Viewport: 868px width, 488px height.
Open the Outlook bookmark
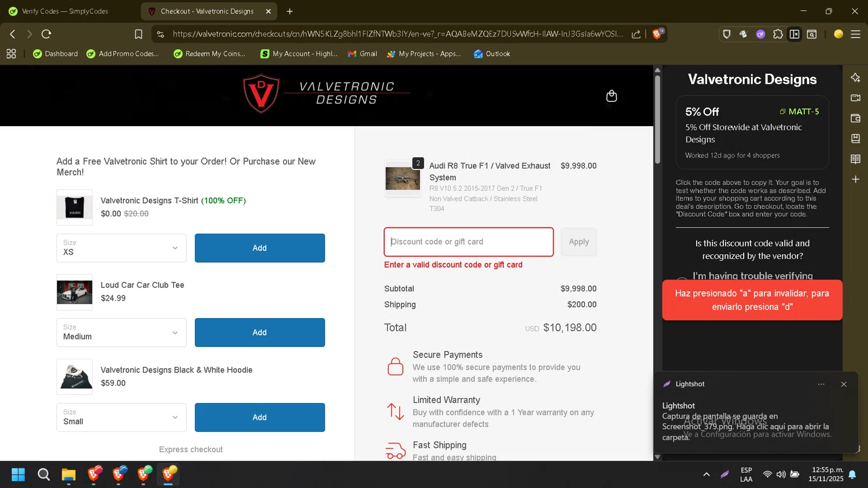[492, 54]
